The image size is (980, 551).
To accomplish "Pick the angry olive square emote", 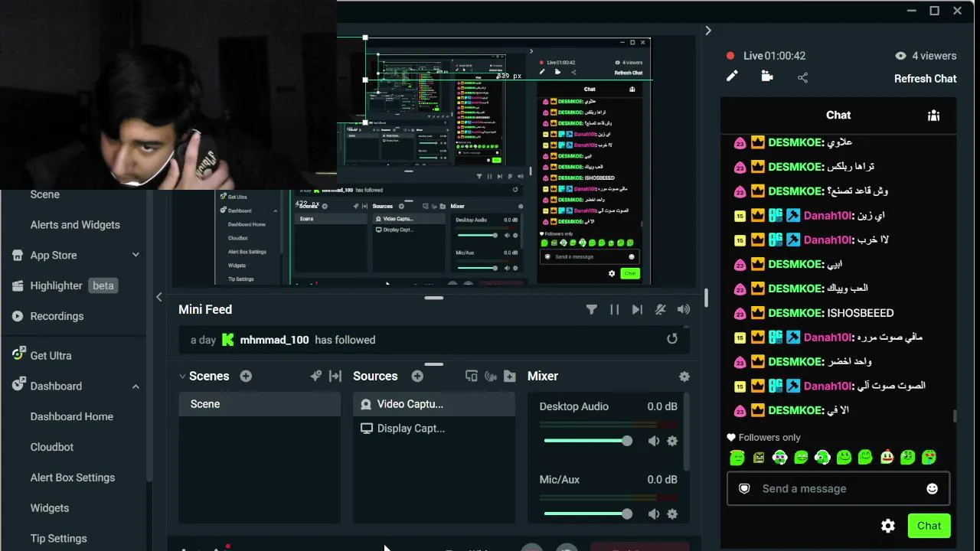I will pyautogui.click(x=759, y=458).
